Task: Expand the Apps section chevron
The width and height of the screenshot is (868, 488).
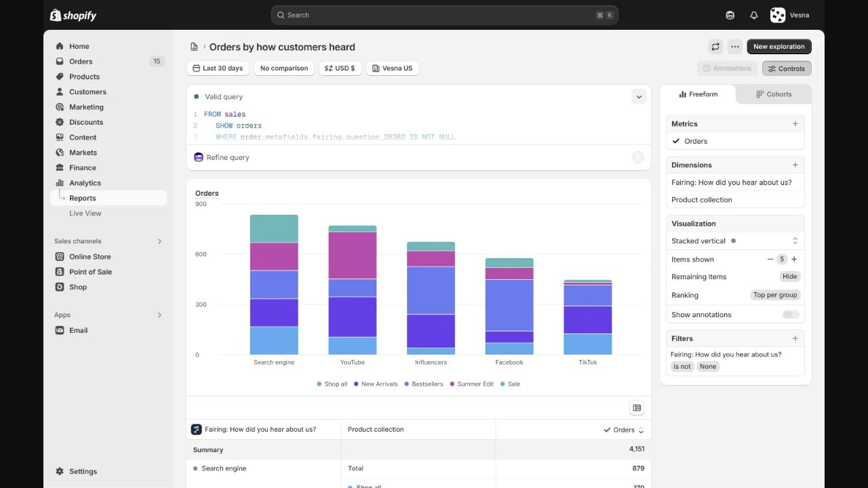Action: [160, 315]
